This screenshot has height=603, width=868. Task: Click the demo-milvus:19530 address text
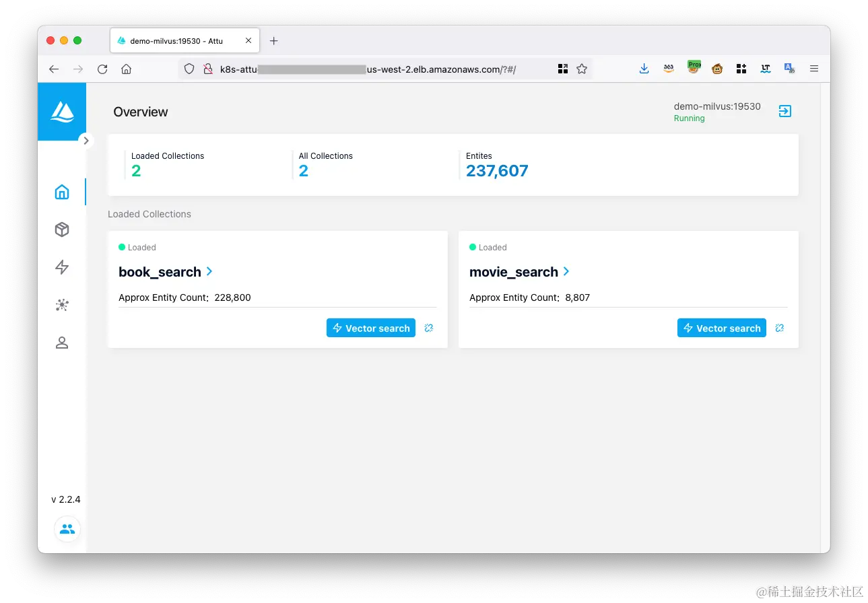tap(717, 106)
